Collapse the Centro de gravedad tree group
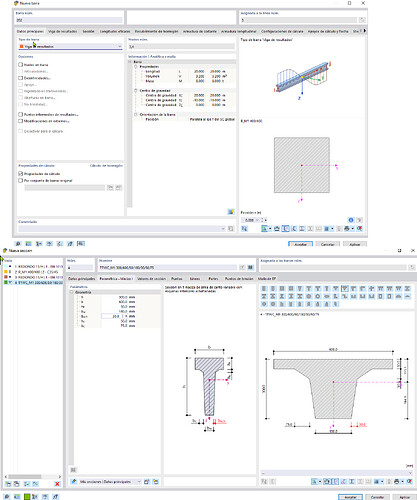Screen dimensions: 417x500 (136, 91)
